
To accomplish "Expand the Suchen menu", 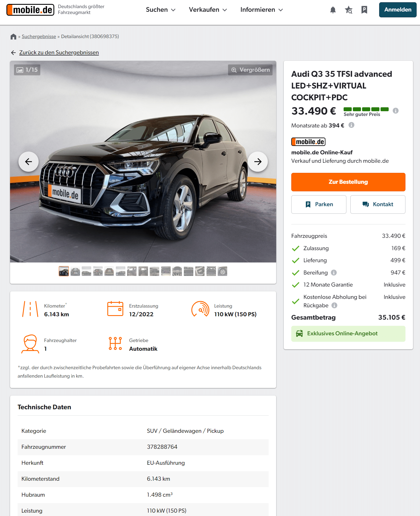I will coord(161,10).
